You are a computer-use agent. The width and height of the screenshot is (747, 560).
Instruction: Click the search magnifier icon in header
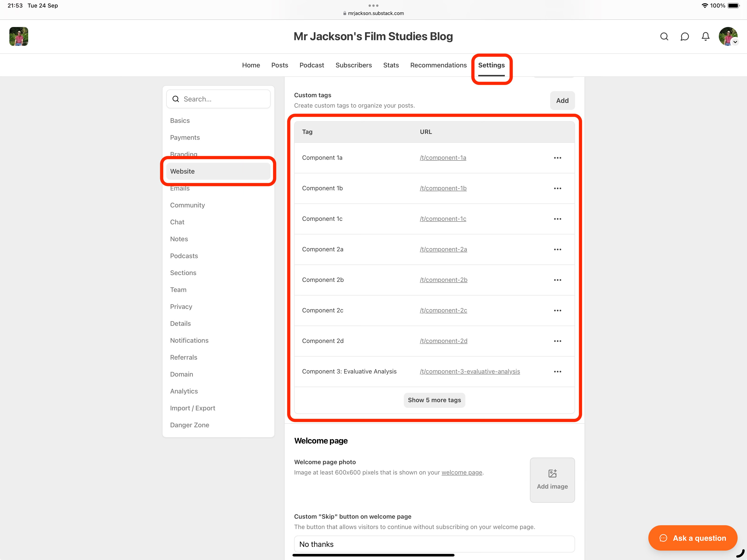(664, 36)
